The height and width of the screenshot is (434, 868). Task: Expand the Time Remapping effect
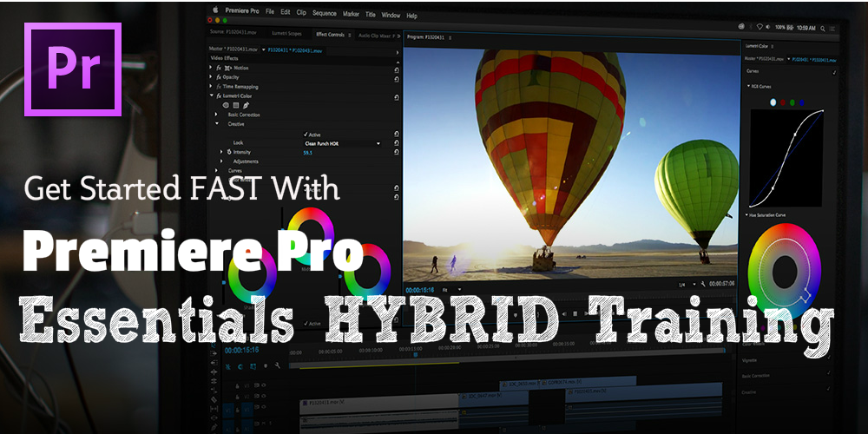click(210, 86)
